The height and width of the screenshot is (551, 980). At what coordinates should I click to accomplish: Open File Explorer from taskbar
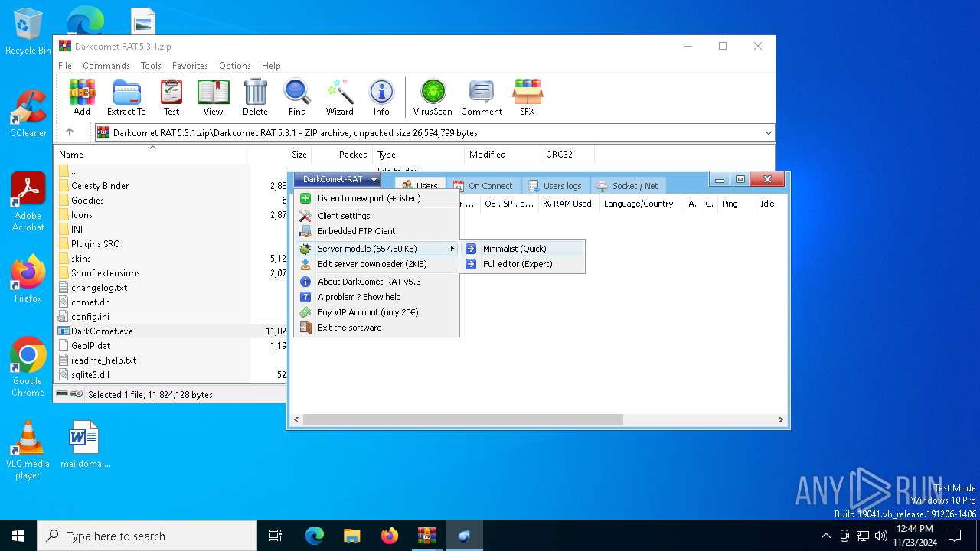point(352,536)
